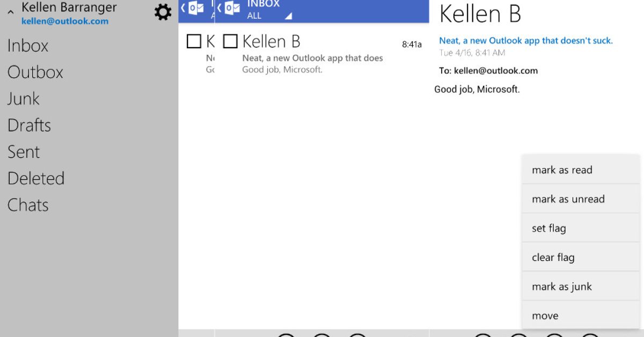
Task: Open the Inbox folder in the sidebar
Action: point(28,46)
